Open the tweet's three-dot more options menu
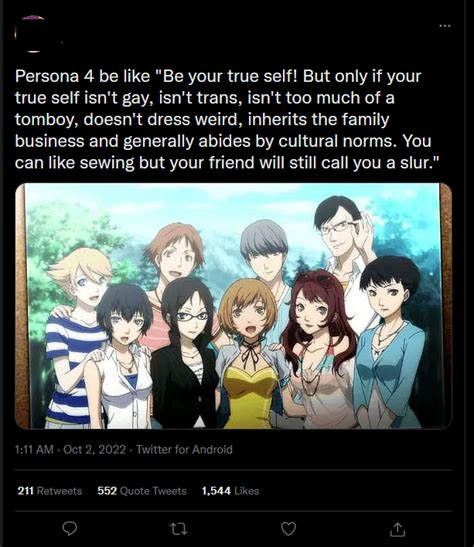 pos(445,26)
